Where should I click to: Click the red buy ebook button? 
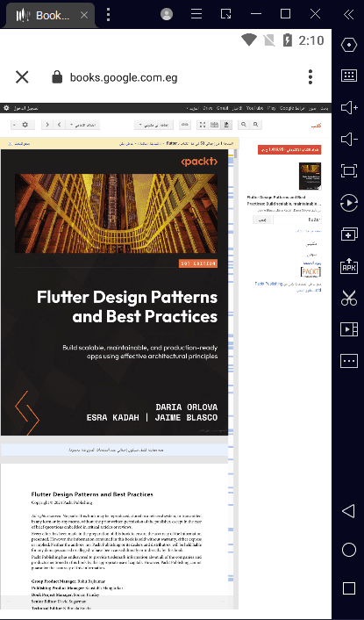point(289,150)
